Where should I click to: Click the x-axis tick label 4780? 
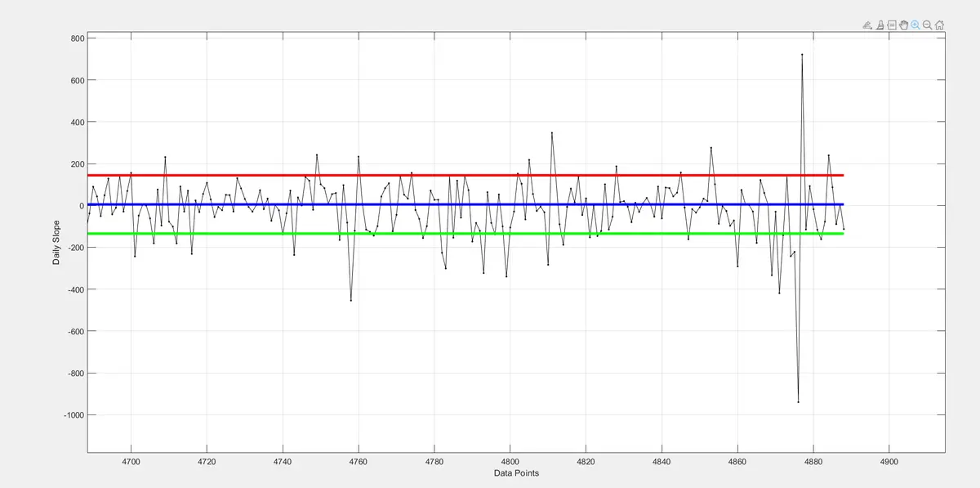(x=434, y=461)
